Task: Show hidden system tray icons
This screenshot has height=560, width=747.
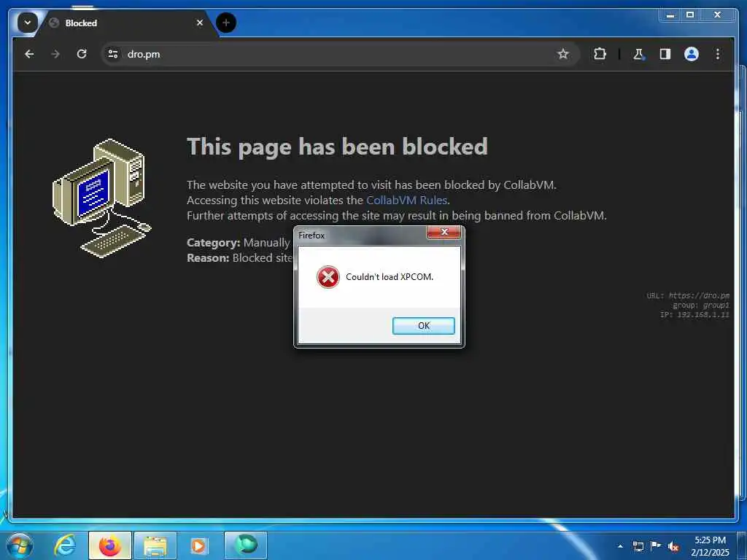Action: click(620, 546)
